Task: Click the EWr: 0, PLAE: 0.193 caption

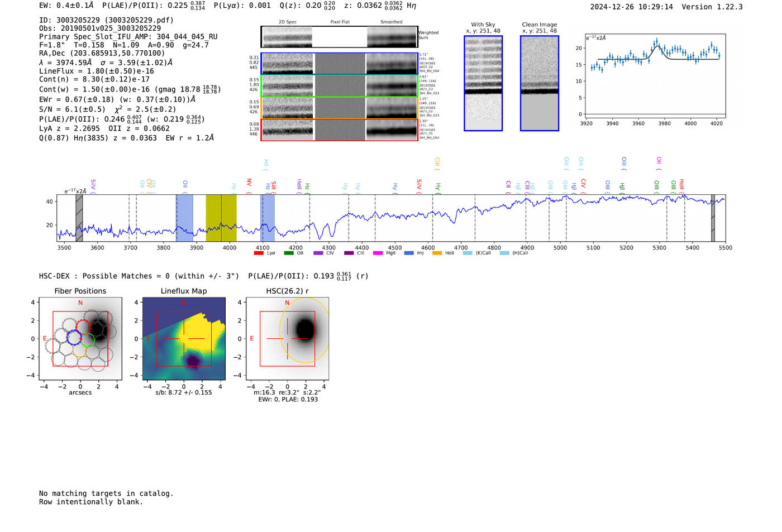Action: click(x=288, y=400)
